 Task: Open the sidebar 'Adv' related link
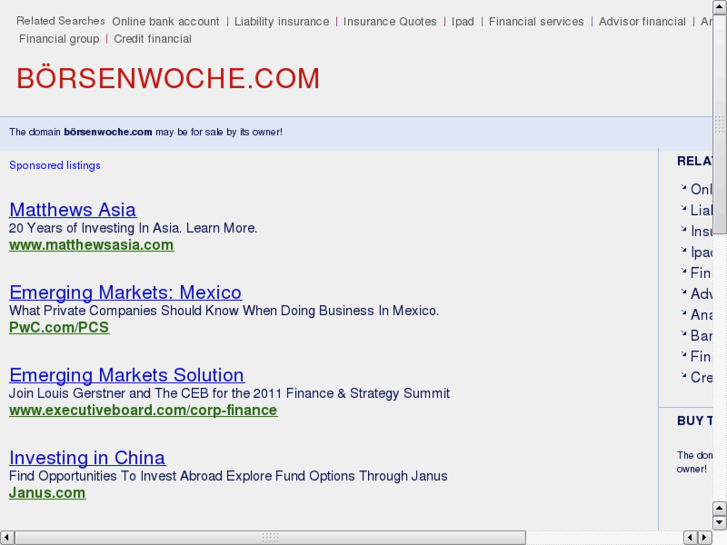701,294
